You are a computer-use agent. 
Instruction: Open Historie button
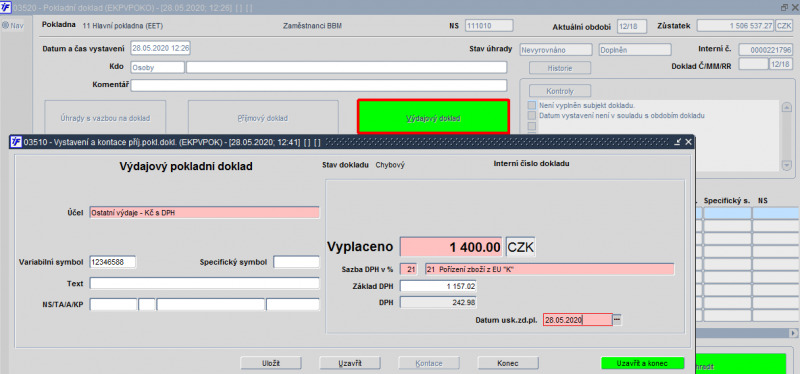tap(560, 68)
